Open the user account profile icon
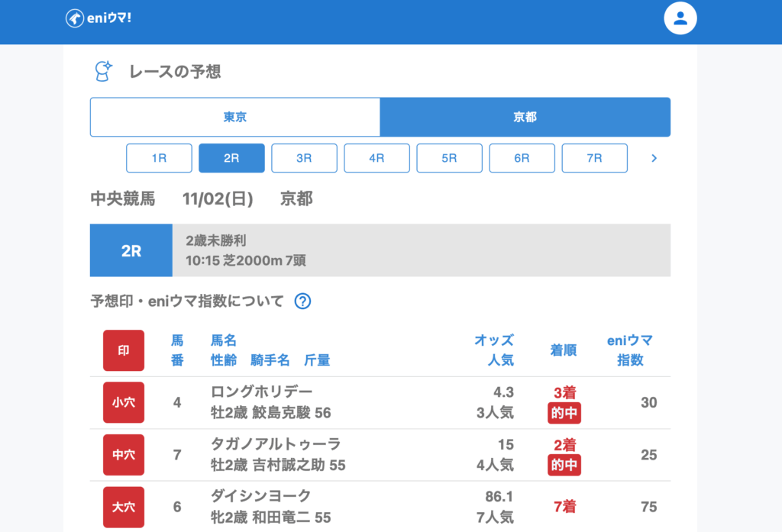Viewport: 782px width, 532px height. pyautogui.click(x=680, y=19)
